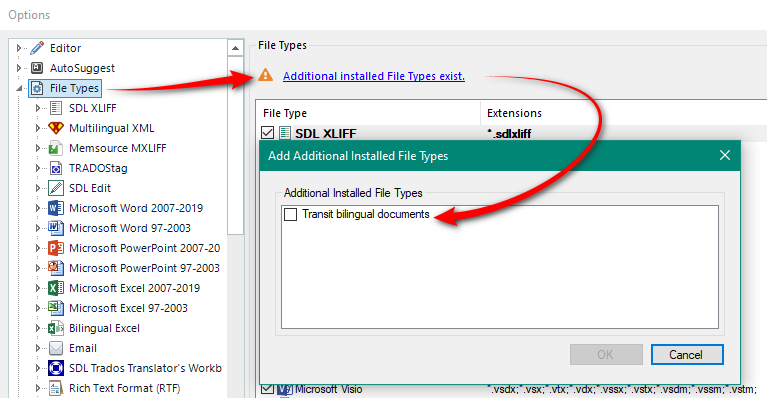The width and height of the screenshot is (767, 398).
Task: Click the Microsoft Visio table row text
Action: (328, 390)
